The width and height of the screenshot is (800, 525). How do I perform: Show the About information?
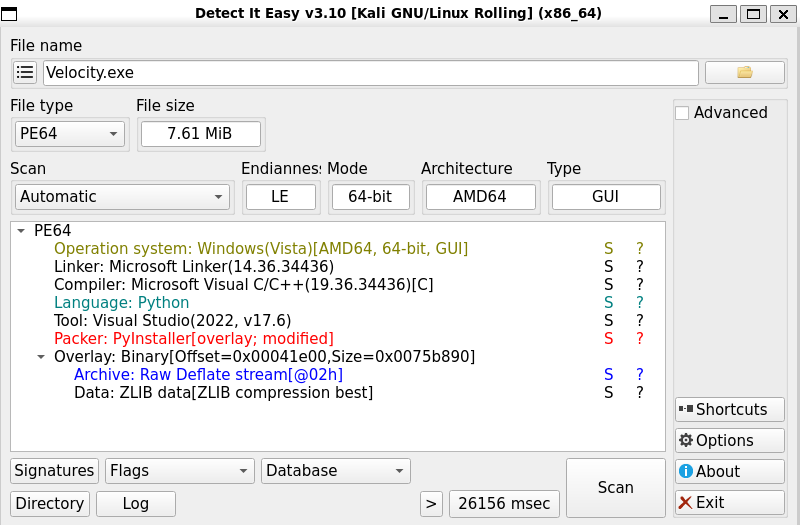coord(728,471)
